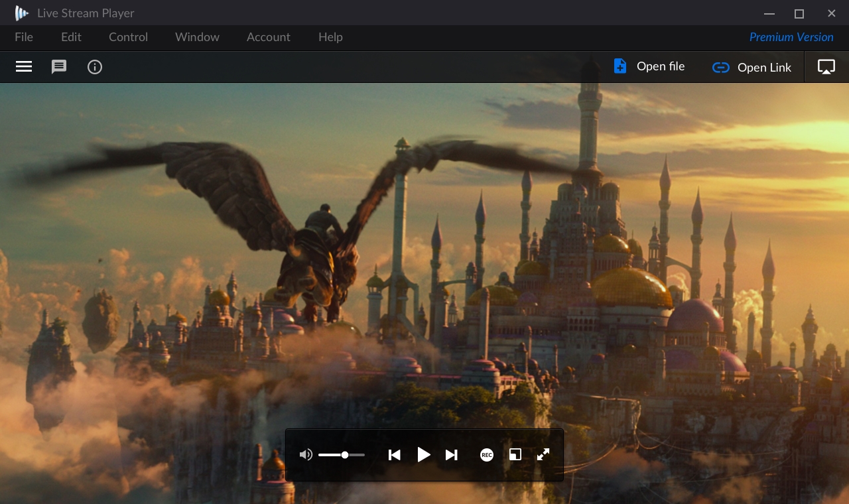Start recording with the REC button
This screenshot has height=504, width=849.
(x=486, y=455)
